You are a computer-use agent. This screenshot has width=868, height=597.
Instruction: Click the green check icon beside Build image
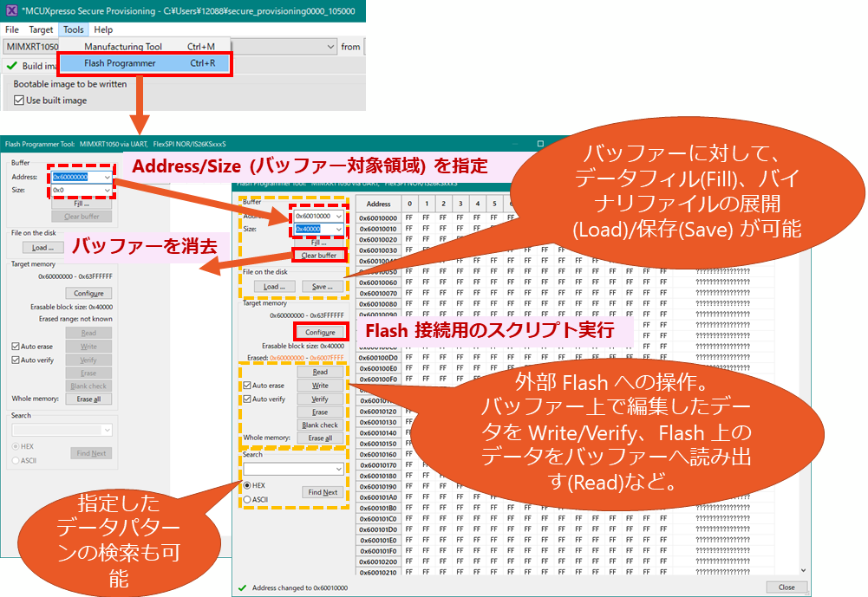(x=10, y=66)
